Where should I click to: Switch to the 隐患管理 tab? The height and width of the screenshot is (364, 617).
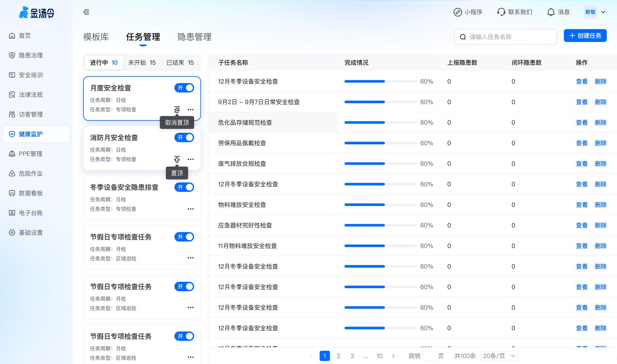[194, 37]
